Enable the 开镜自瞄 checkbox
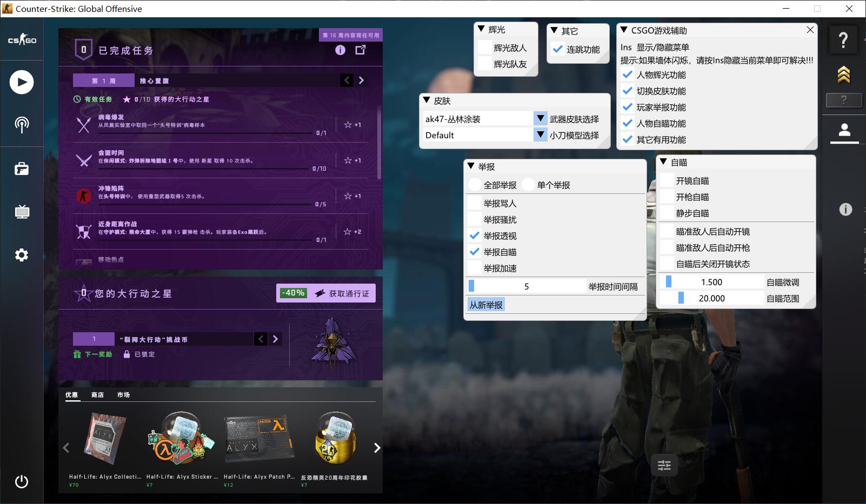 click(x=667, y=180)
